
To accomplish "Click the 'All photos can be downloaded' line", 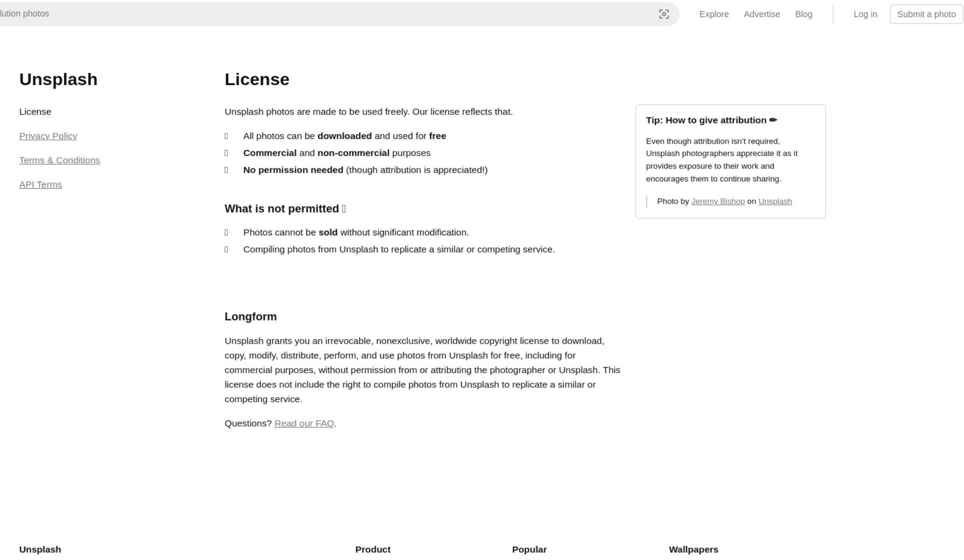I will tap(345, 136).
